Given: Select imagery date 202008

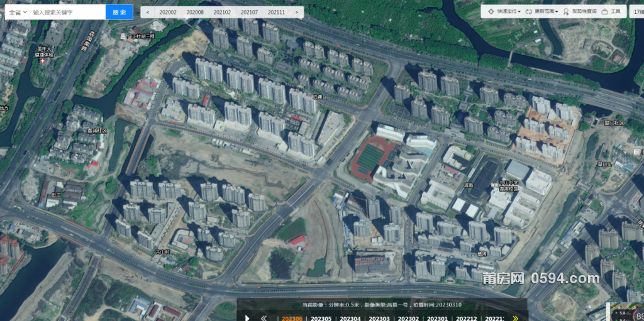Looking at the screenshot, I should 195,13.
